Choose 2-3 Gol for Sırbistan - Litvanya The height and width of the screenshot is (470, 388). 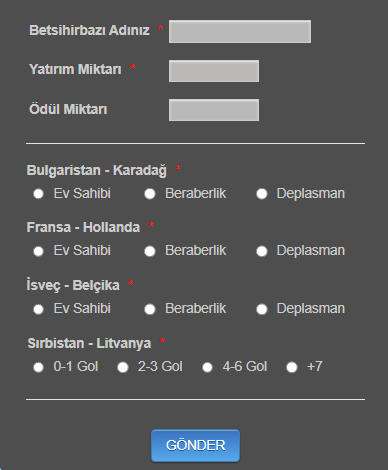pos(123,367)
